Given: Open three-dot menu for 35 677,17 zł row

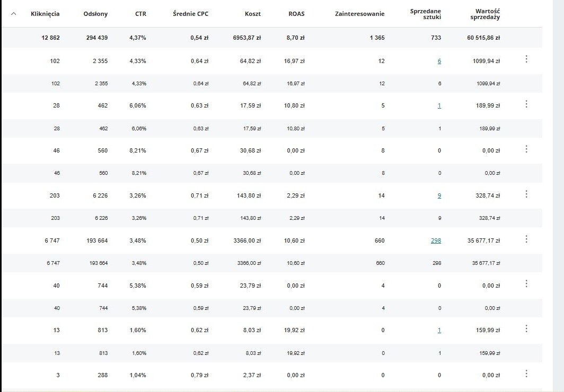Looking at the screenshot, I should (526, 239).
